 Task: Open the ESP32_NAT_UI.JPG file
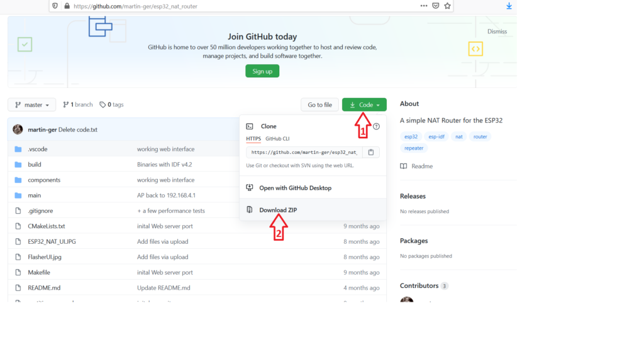point(52,241)
